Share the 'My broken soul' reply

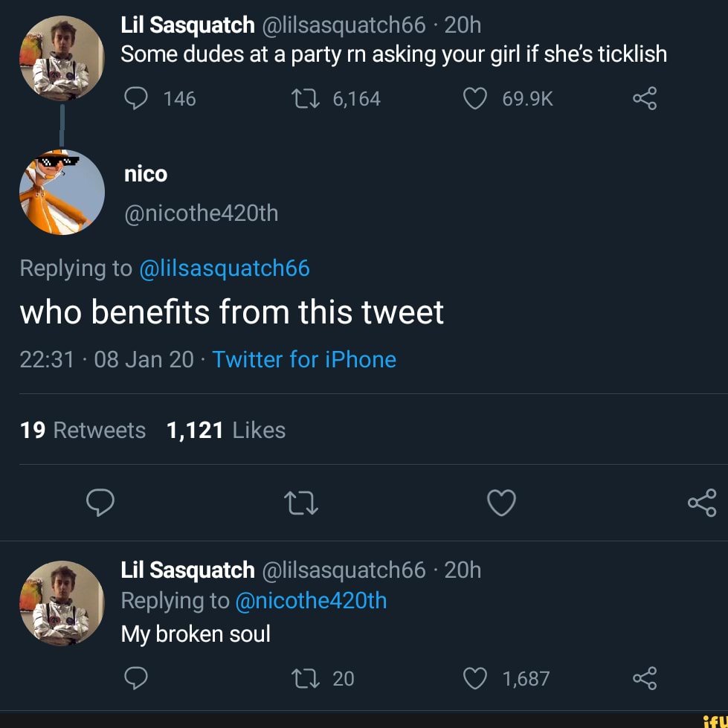(644, 678)
